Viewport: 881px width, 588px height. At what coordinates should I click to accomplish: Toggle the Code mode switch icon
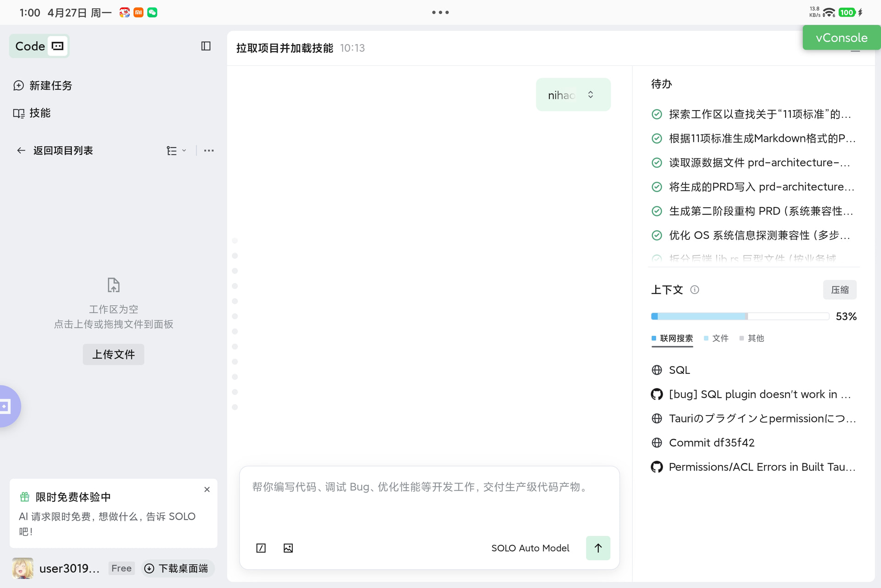(x=58, y=46)
